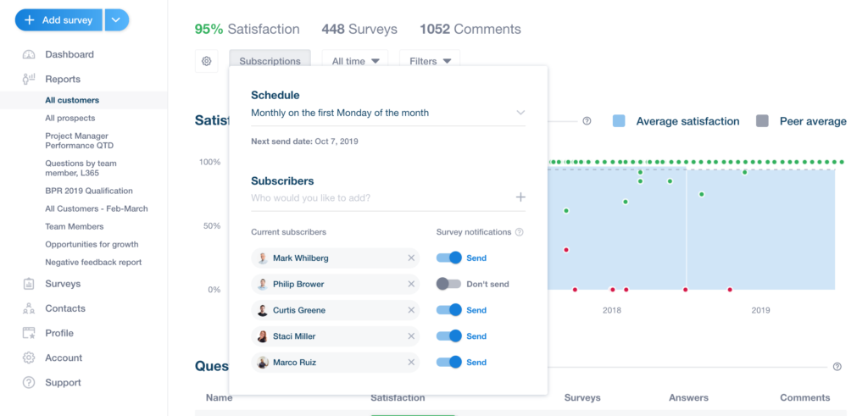
Task: Click the 1052 Comments stat
Action: [x=470, y=29]
